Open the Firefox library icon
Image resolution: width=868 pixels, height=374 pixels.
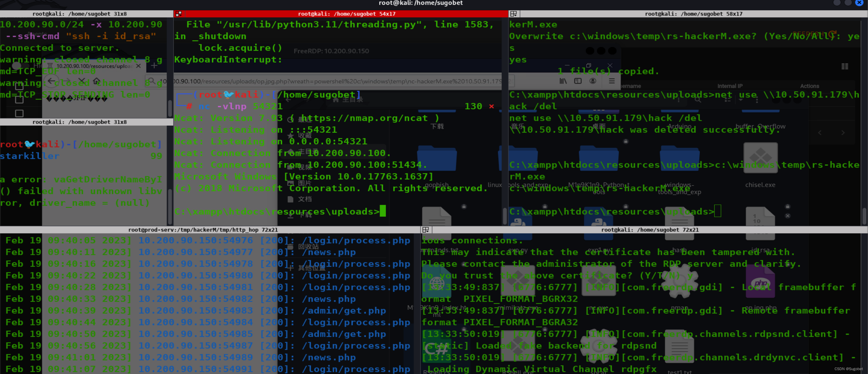[x=563, y=81]
